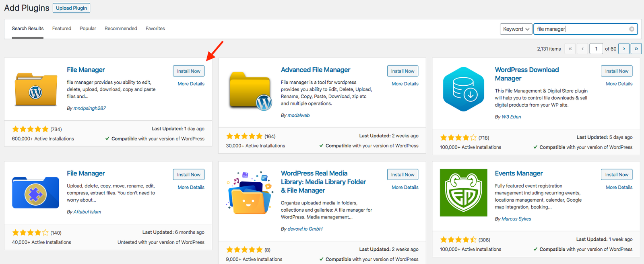Click the current page number field
Screen dimensions: 644x264
coord(596,49)
